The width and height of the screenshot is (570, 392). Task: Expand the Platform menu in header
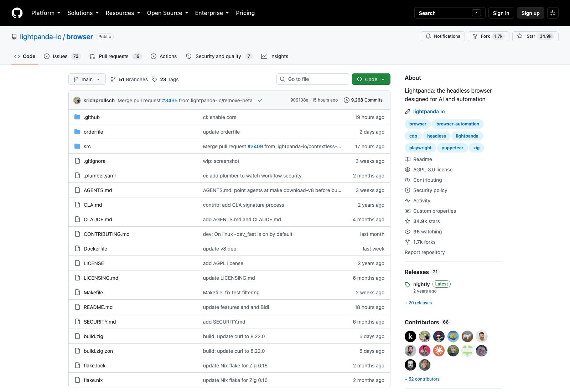(46, 13)
